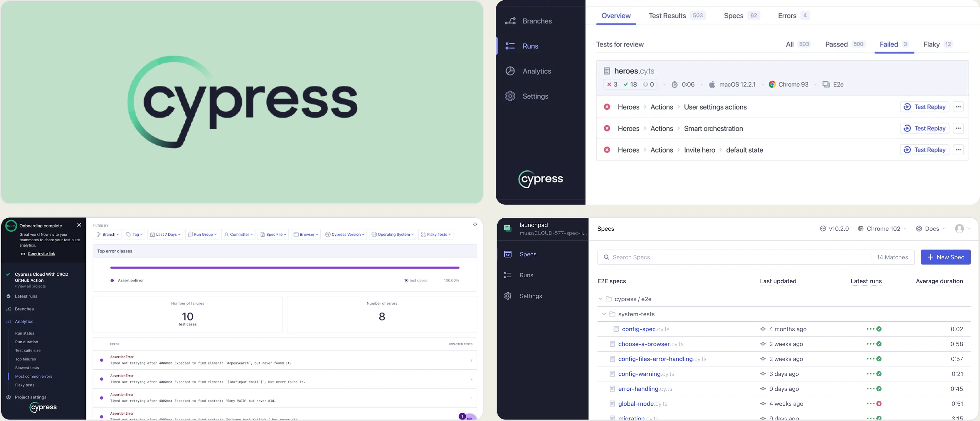Open the Run Group filter dropdown
980x421 pixels.
(203, 234)
